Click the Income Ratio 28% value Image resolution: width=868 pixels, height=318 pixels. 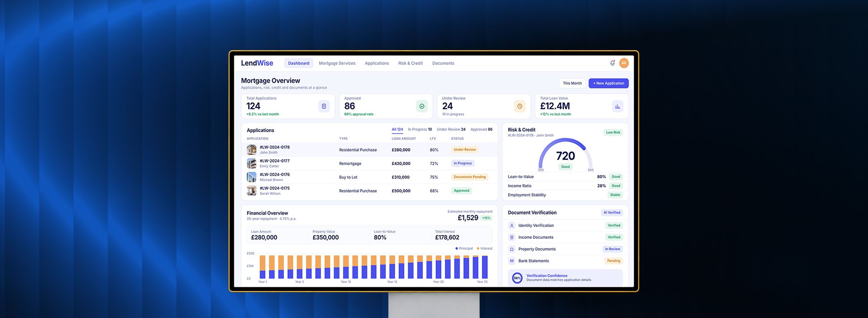(601, 186)
